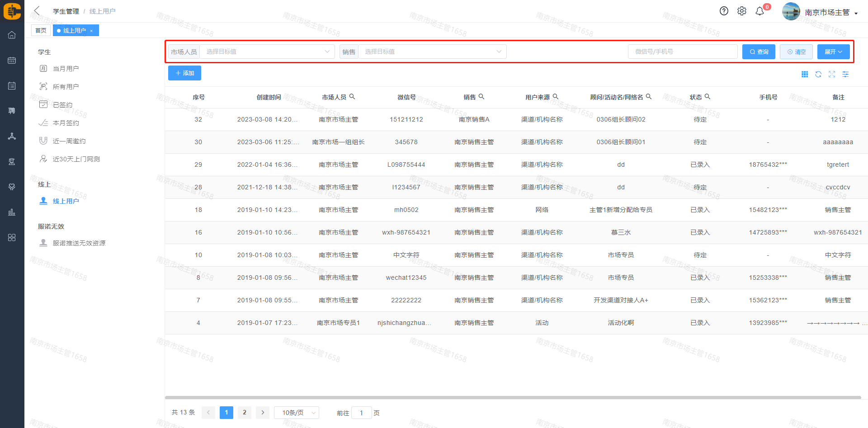Click the 添加 add button

[x=184, y=73]
